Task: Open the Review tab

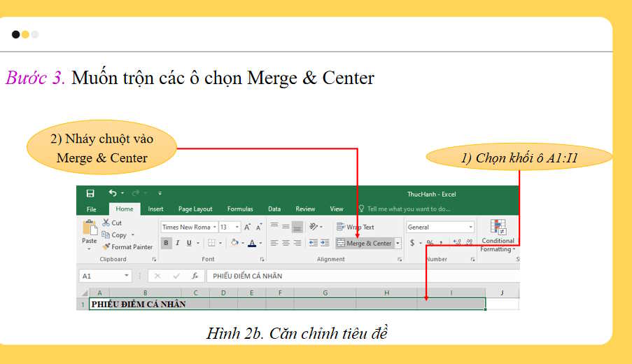Action: pyautogui.click(x=305, y=209)
